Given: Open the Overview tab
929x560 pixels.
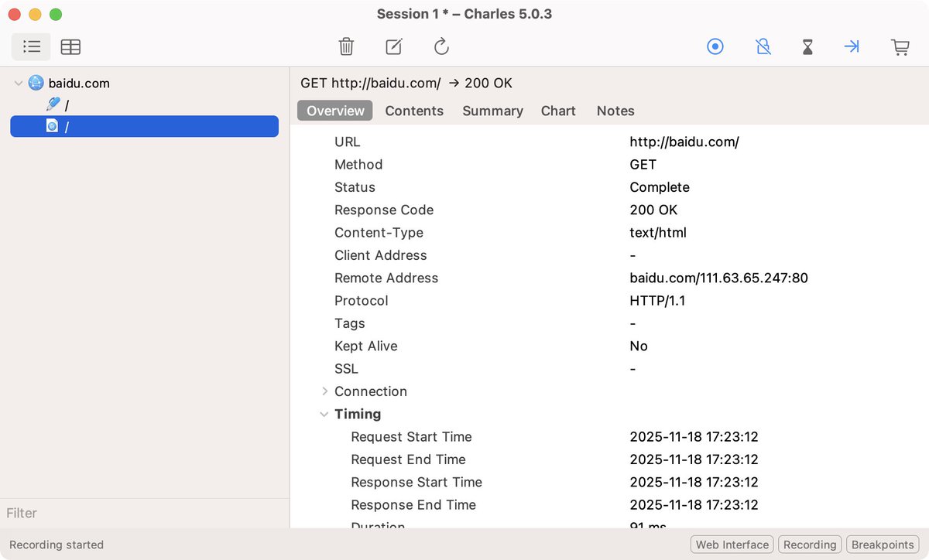Looking at the screenshot, I should [335, 111].
